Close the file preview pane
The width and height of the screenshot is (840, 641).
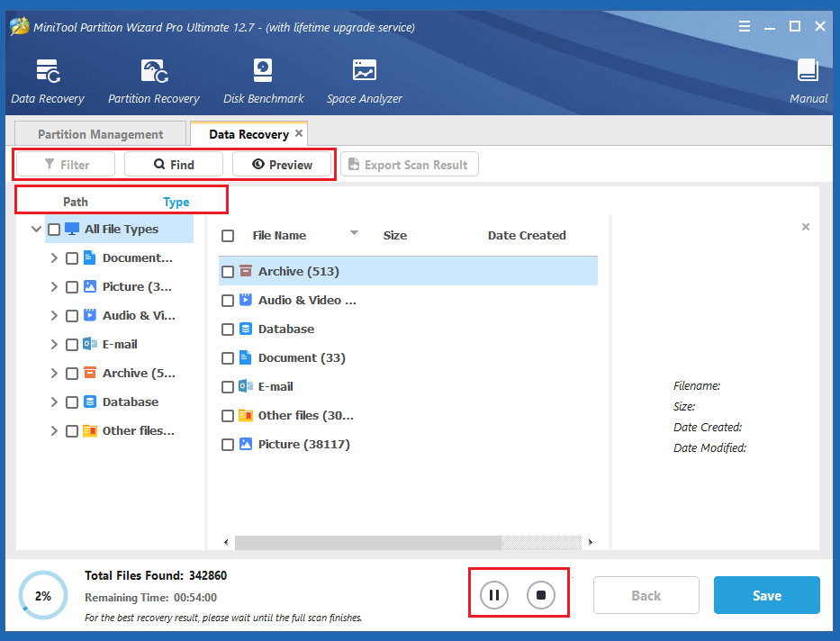(x=805, y=227)
